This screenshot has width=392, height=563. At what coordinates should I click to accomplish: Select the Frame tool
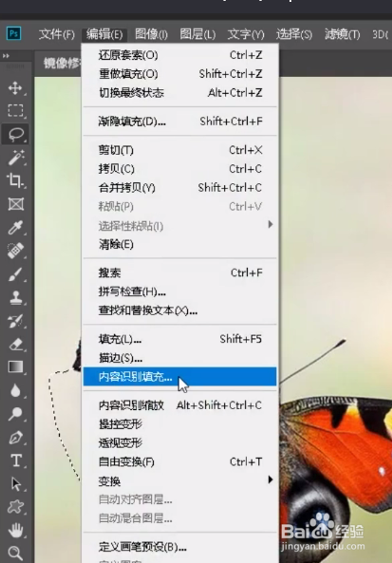15,204
